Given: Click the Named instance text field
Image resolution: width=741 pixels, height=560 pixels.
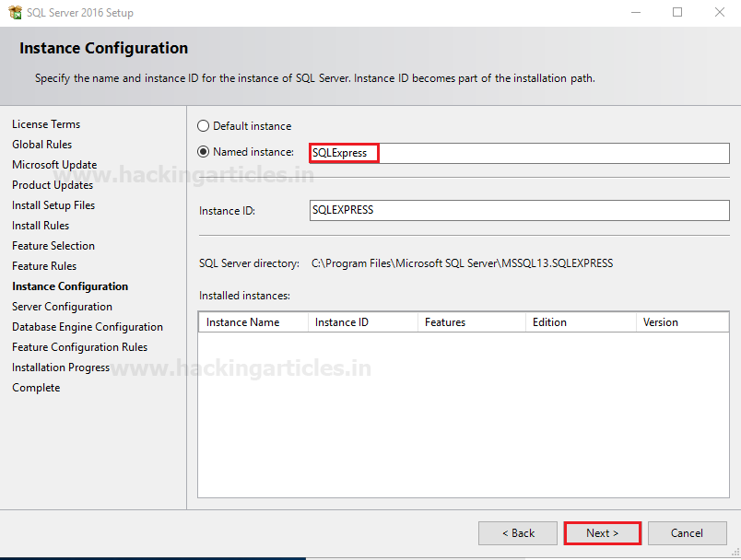Looking at the screenshot, I should 520,153.
